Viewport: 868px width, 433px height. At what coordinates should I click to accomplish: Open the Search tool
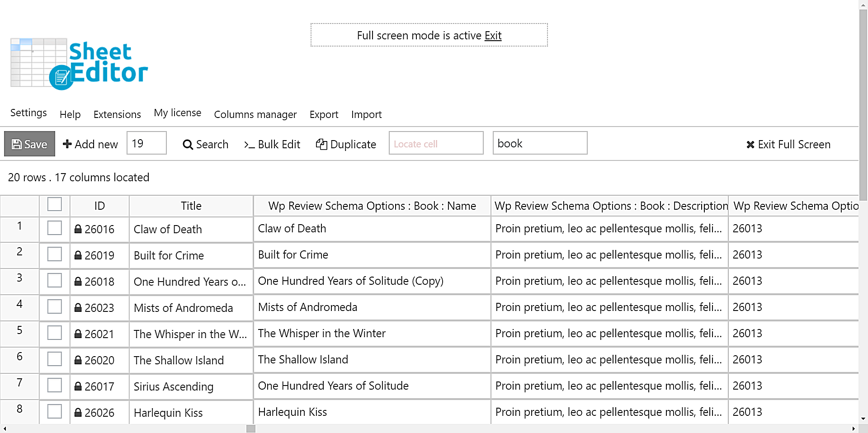[x=206, y=144]
